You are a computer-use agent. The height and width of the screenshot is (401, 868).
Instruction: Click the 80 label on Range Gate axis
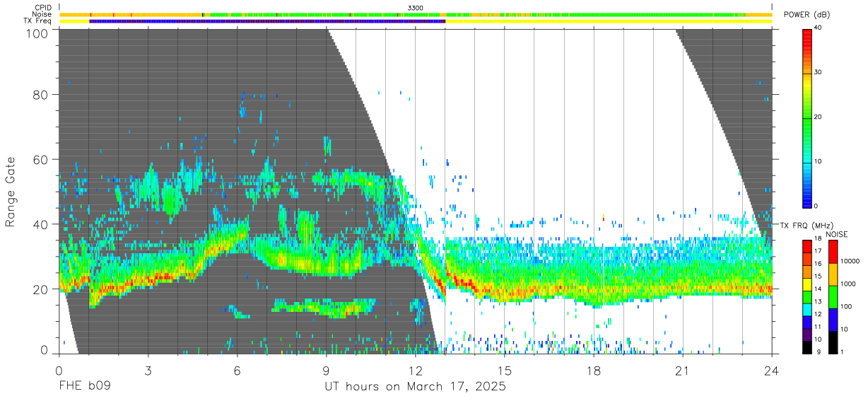coord(41,95)
